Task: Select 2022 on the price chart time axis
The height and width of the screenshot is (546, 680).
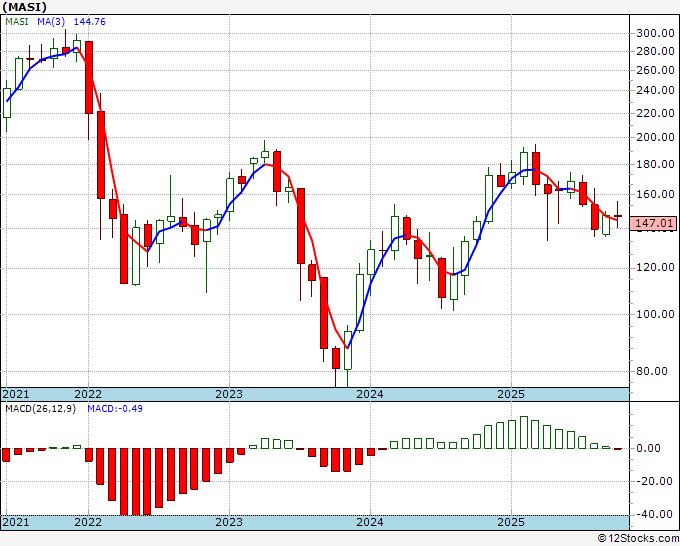Action: click(88, 394)
